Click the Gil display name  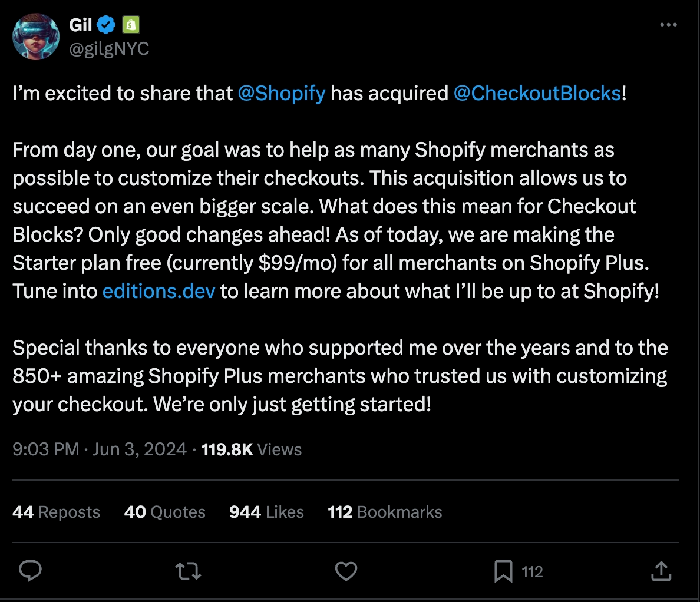tap(81, 25)
